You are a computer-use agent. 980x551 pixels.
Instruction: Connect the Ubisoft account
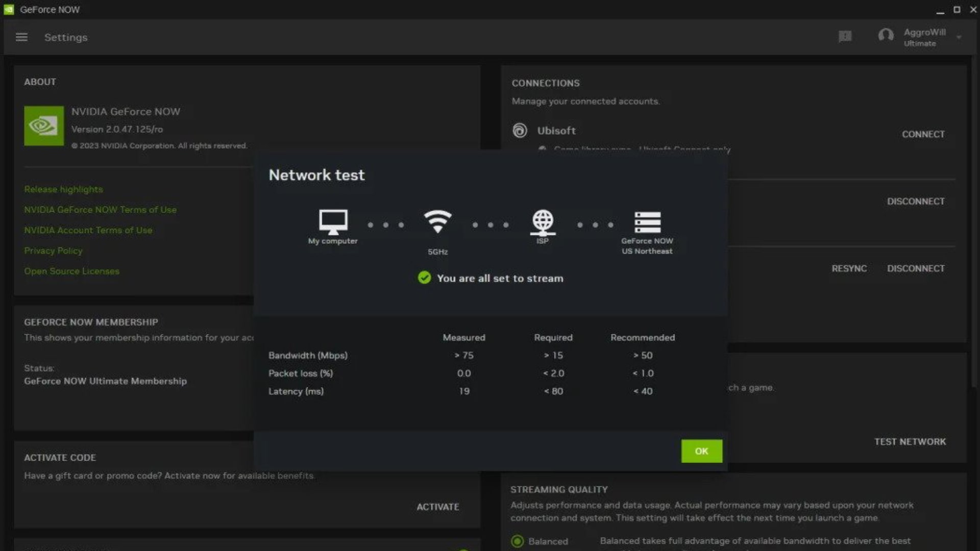[923, 134]
